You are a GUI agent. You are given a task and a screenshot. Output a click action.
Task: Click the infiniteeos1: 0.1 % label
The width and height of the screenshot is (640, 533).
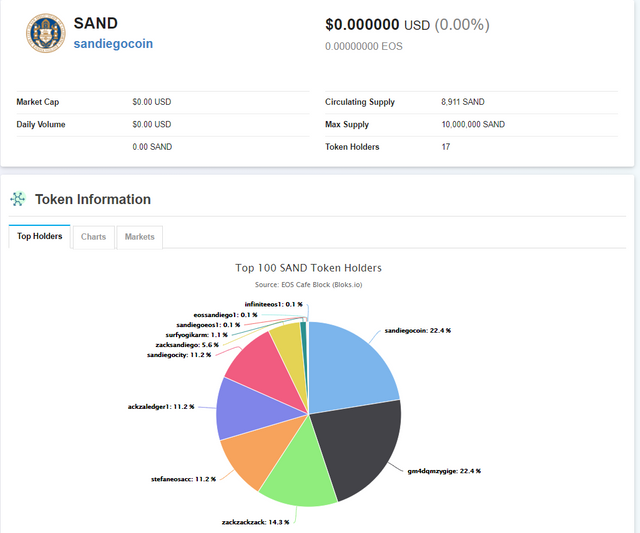[273, 304]
